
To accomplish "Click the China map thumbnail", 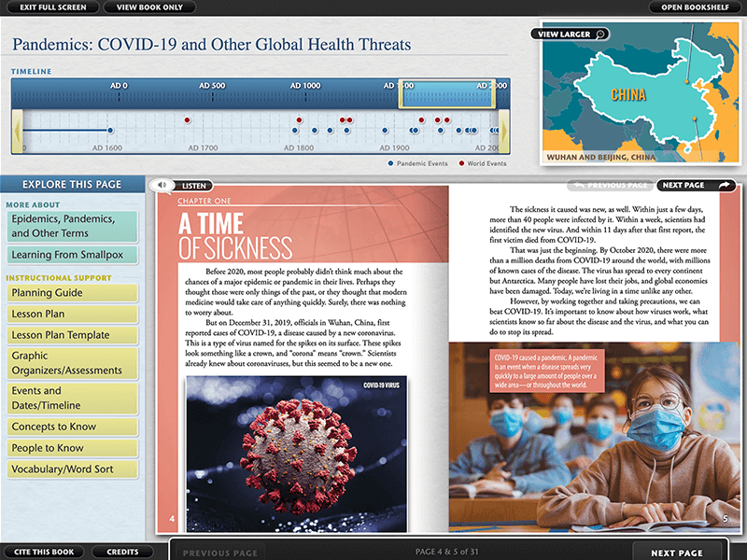I will coord(641,92).
